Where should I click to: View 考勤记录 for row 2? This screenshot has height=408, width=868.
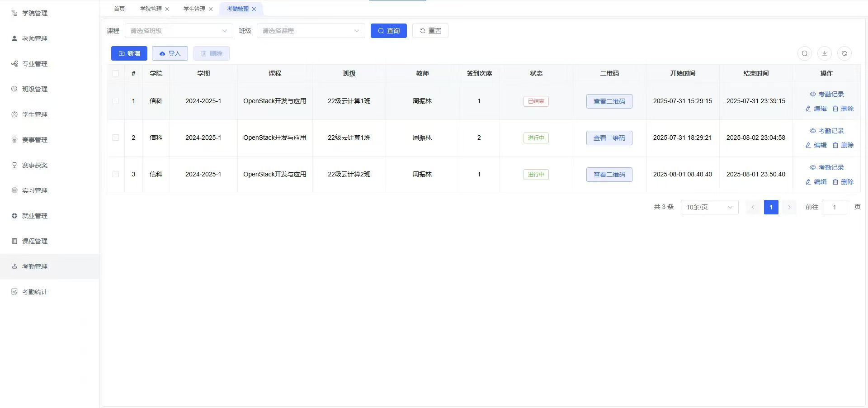pos(826,131)
